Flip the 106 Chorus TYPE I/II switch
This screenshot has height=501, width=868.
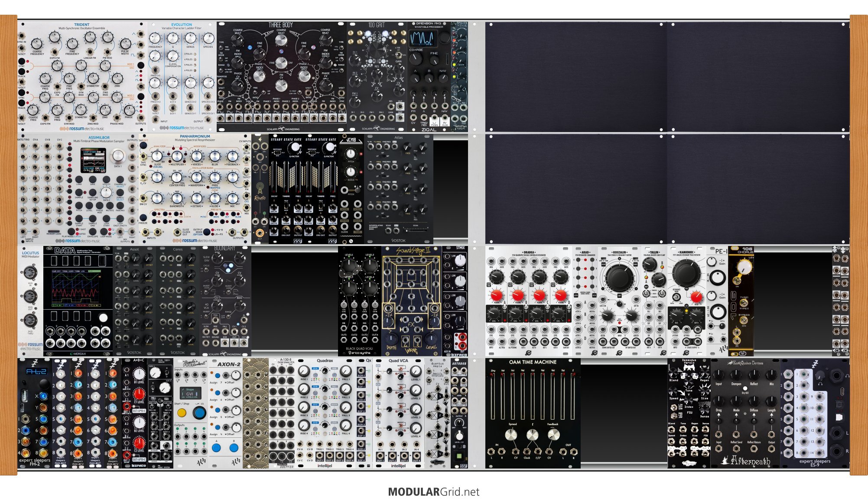click(x=744, y=303)
